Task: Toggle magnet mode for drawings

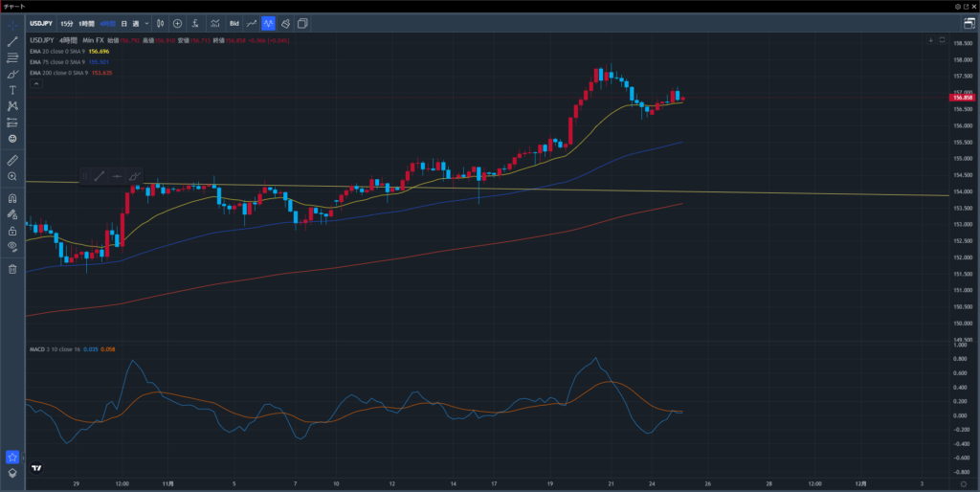Action: (12, 199)
